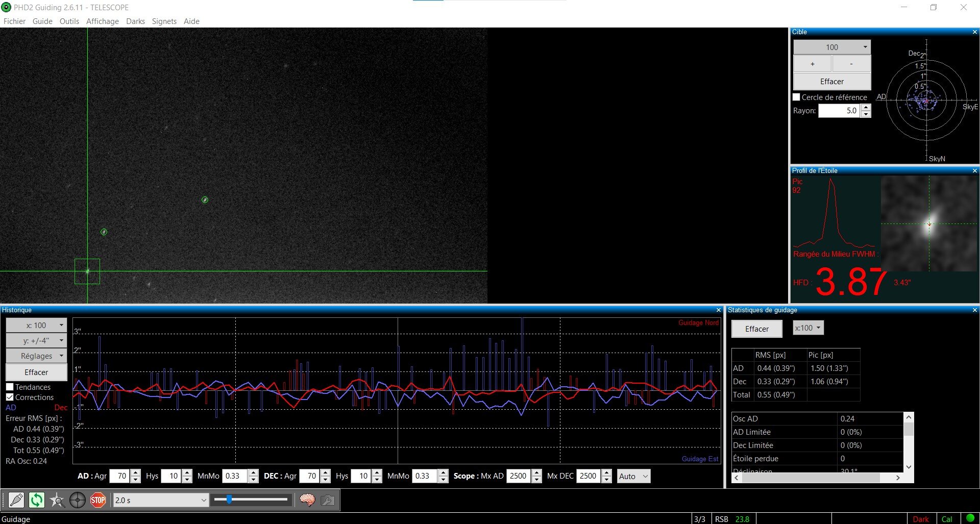Open camera settings wrench icon
The image size is (980, 524).
coord(328,500)
